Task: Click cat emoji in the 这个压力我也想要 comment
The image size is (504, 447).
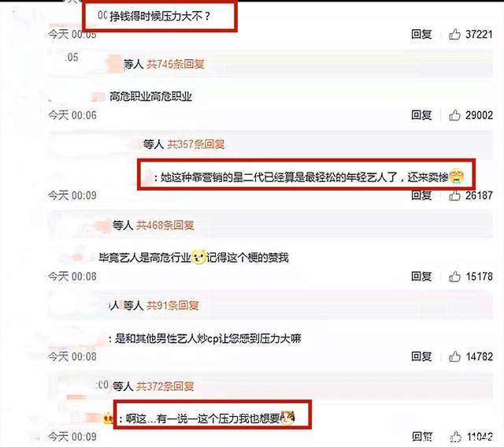Action: [x=287, y=418]
